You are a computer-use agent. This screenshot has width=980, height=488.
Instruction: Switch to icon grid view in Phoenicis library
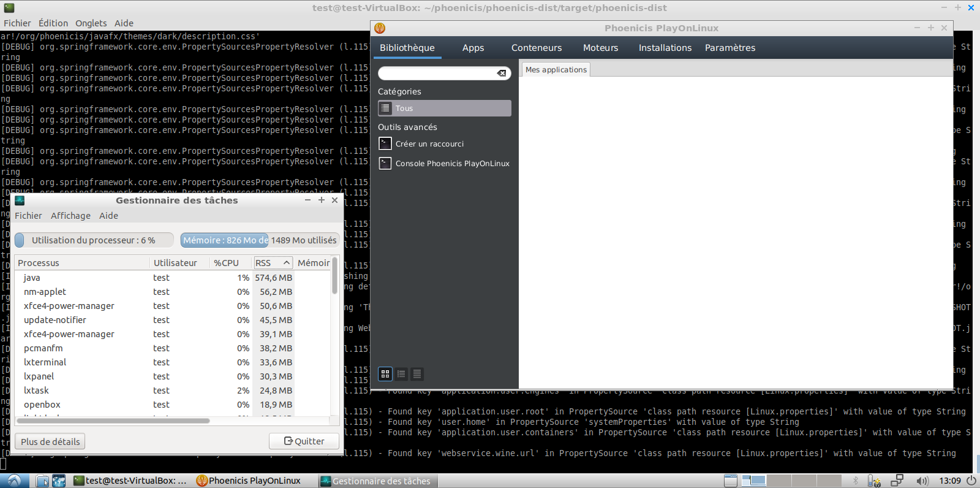pos(385,373)
